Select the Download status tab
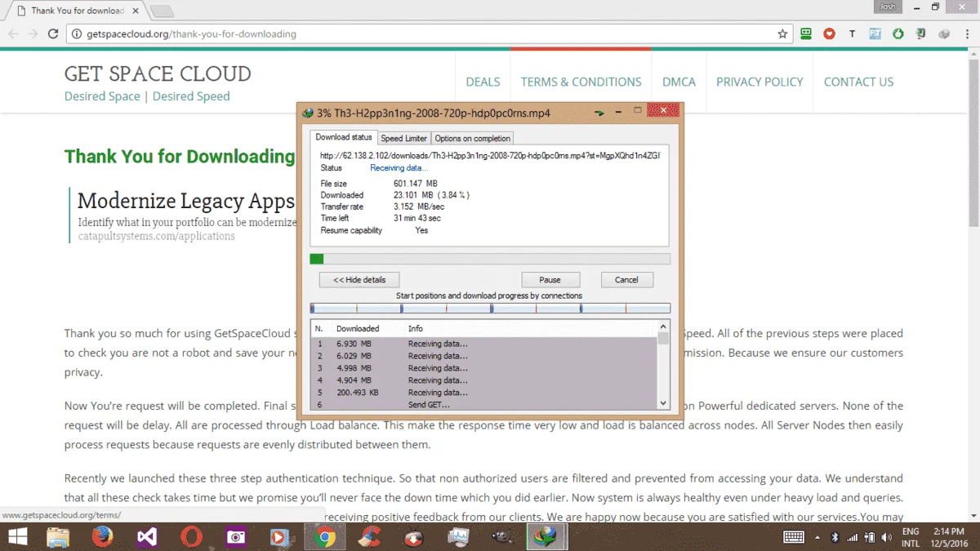 tap(344, 137)
